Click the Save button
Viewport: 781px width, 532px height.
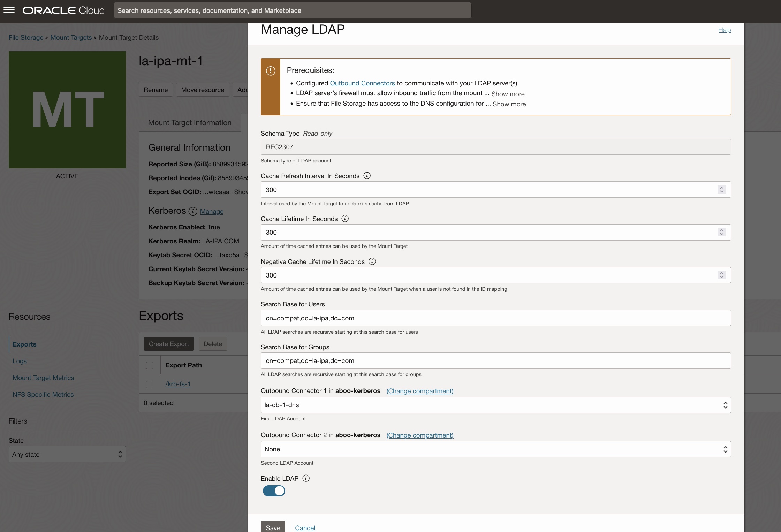[273, 527]
